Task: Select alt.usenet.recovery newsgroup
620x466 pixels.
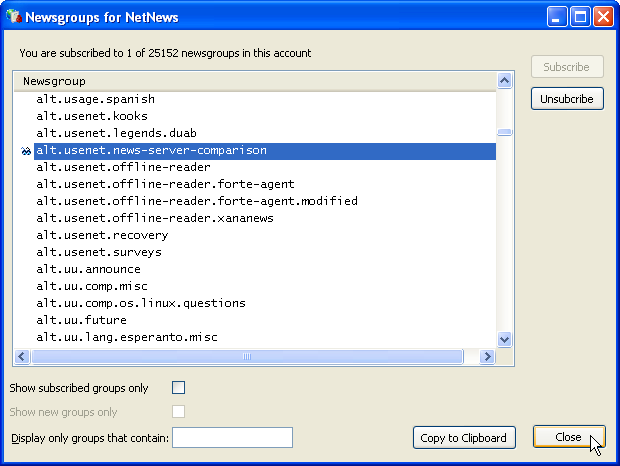Action: point(102,235)
